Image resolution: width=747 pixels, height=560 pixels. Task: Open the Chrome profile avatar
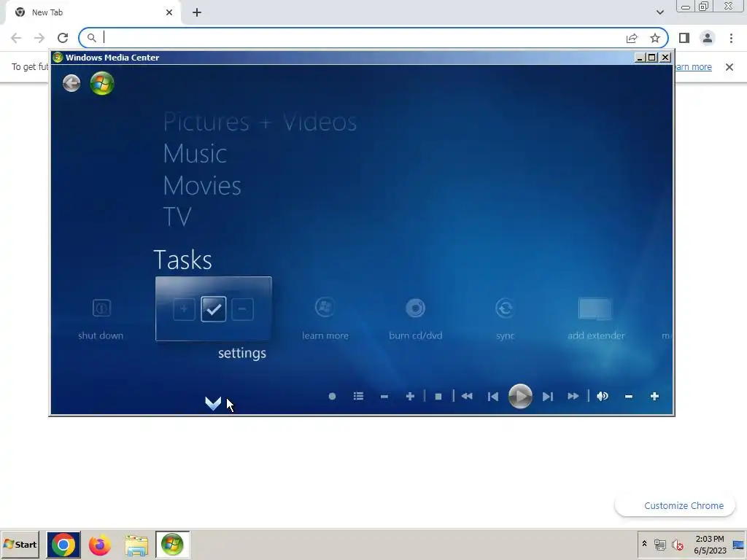click(708, 38)
